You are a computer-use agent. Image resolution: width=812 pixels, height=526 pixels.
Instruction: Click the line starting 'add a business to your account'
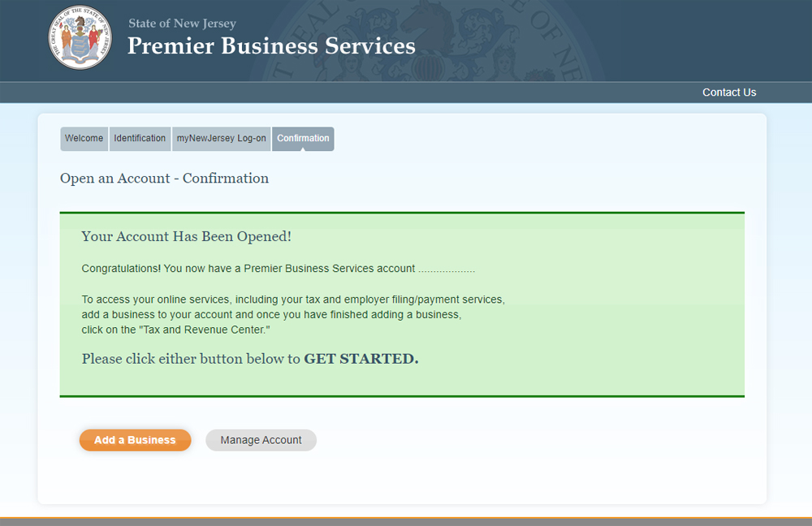[271, 315]
